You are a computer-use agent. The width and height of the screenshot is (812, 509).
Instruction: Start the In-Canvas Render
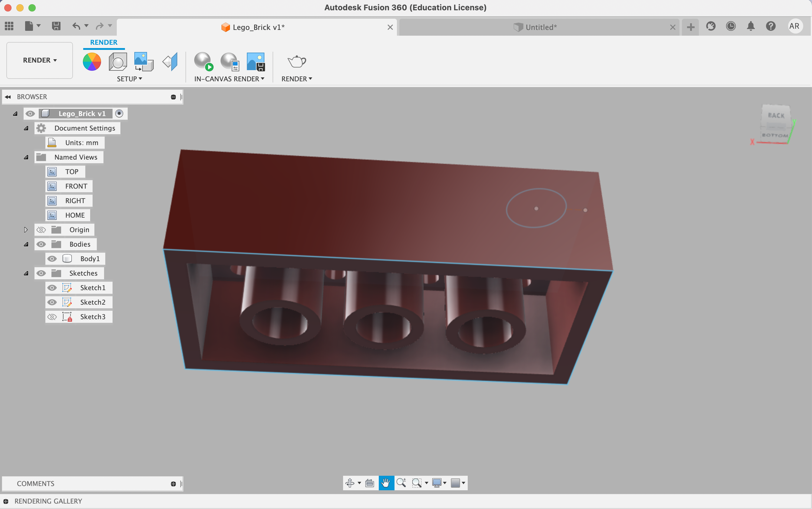coord(204,62)
